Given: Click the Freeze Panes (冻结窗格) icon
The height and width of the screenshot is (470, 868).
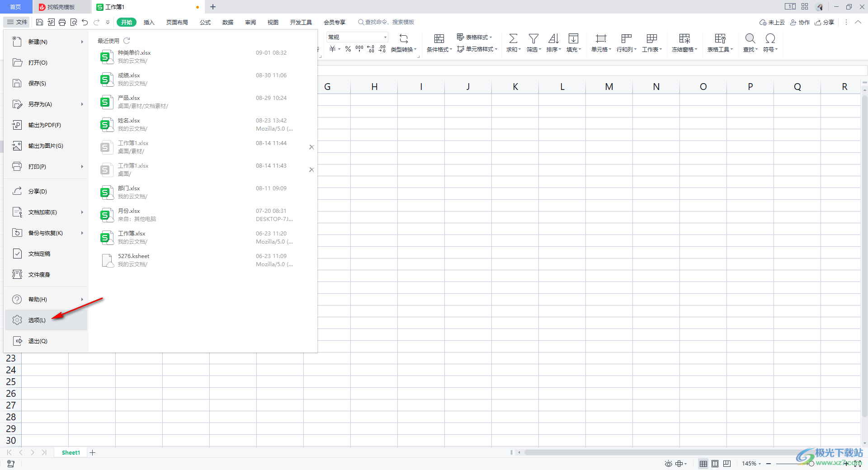Looking at the screenshot, I should click(x=684, y=38).
